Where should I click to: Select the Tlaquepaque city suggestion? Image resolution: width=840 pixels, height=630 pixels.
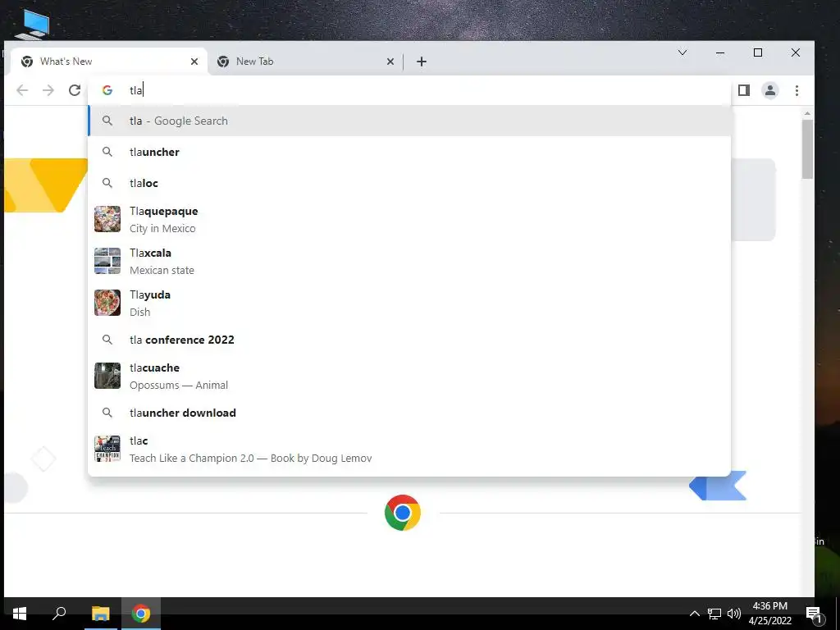[x=409, y=220]
